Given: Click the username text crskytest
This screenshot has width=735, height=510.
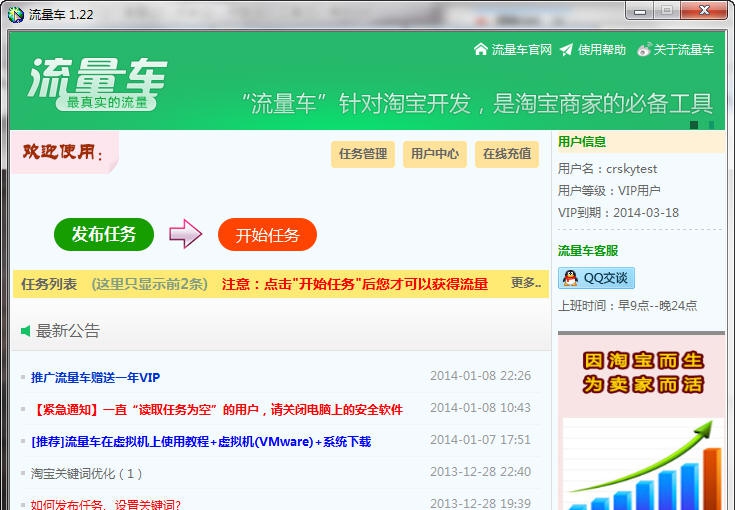Looking at the screenshot, I should pos(631,169).
